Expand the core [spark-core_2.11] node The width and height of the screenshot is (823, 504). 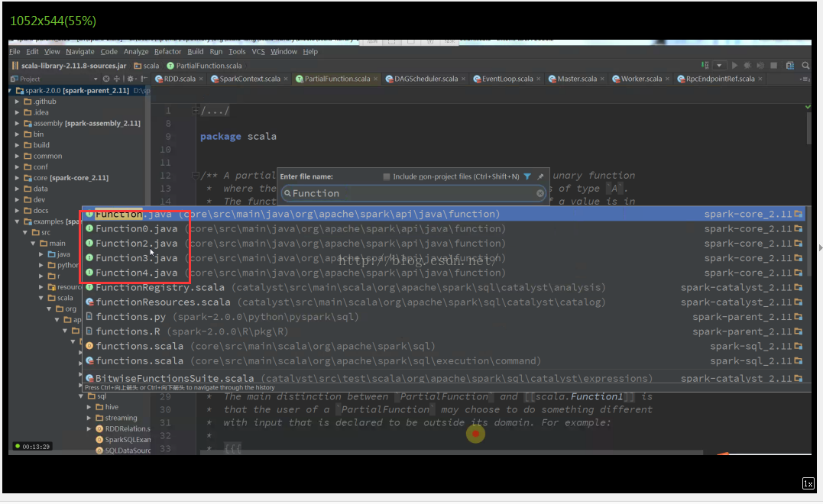click(x=18, y=178)
